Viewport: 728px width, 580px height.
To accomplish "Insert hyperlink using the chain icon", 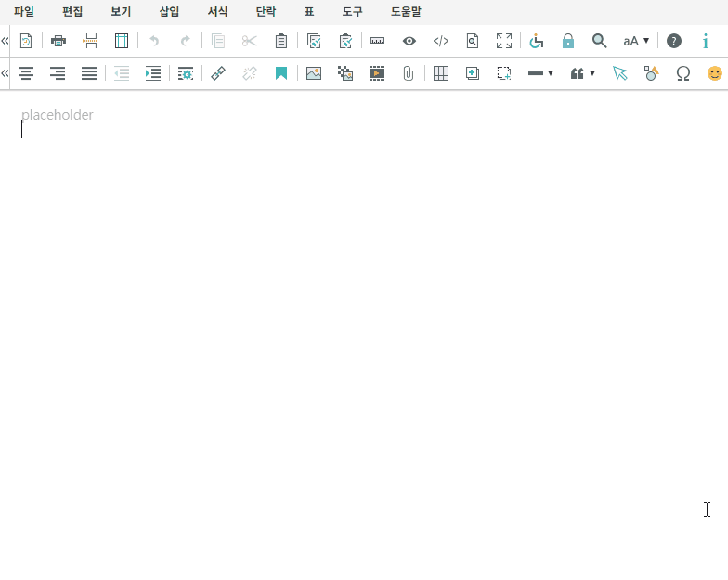I will tap(218, 73).
